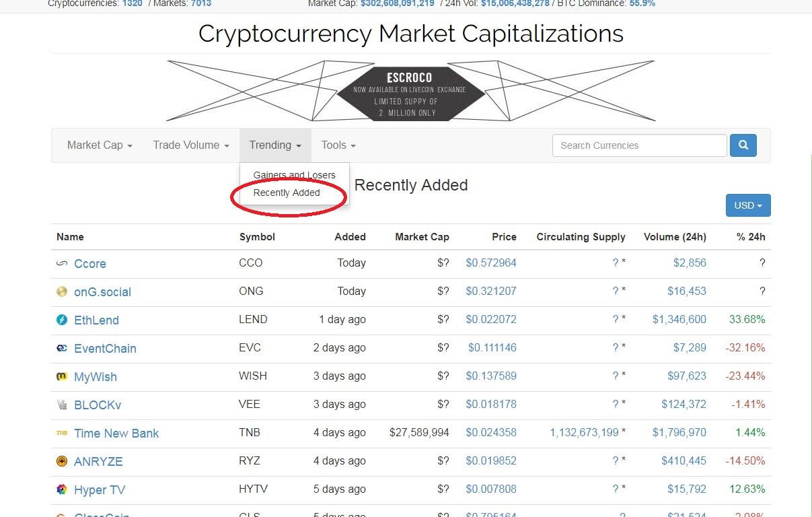Click the Ccore coin logo icon

tap(62, 263)
